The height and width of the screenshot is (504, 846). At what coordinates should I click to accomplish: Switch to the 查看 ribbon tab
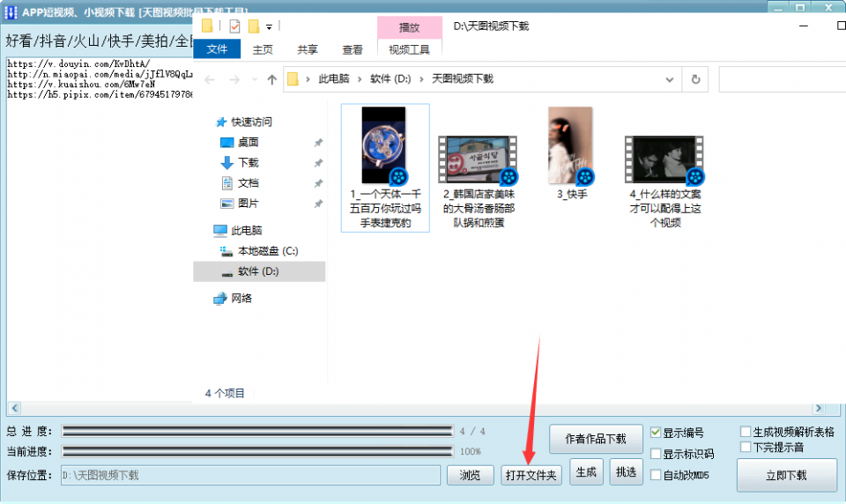click(x=352, y=49)
